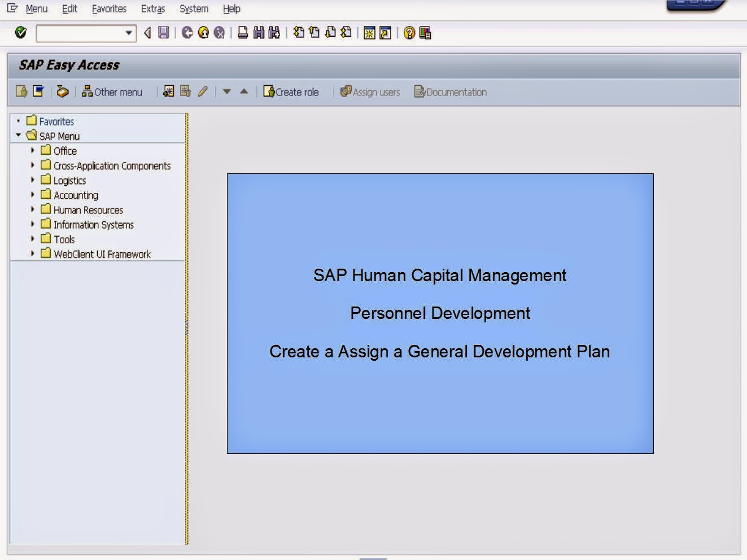Open the System menu
747x560 pixels.
193,8
